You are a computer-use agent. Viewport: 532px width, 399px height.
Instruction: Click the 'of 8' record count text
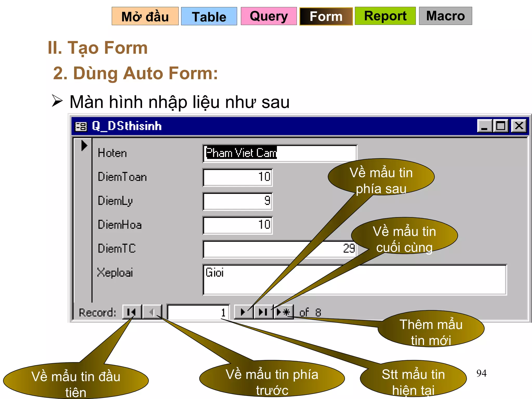(310, 312)
